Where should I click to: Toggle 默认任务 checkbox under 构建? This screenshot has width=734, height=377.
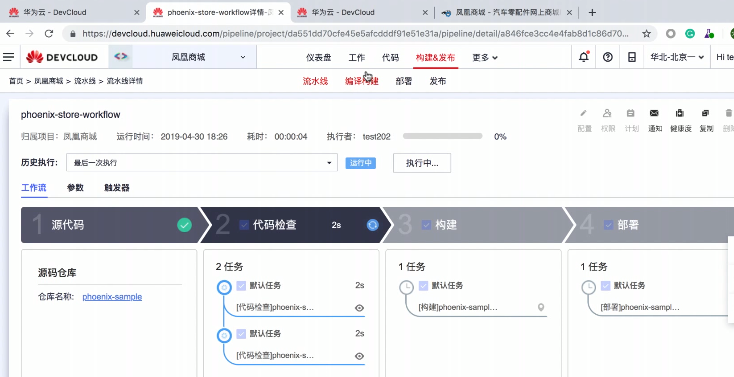click(x=423, y=285)
